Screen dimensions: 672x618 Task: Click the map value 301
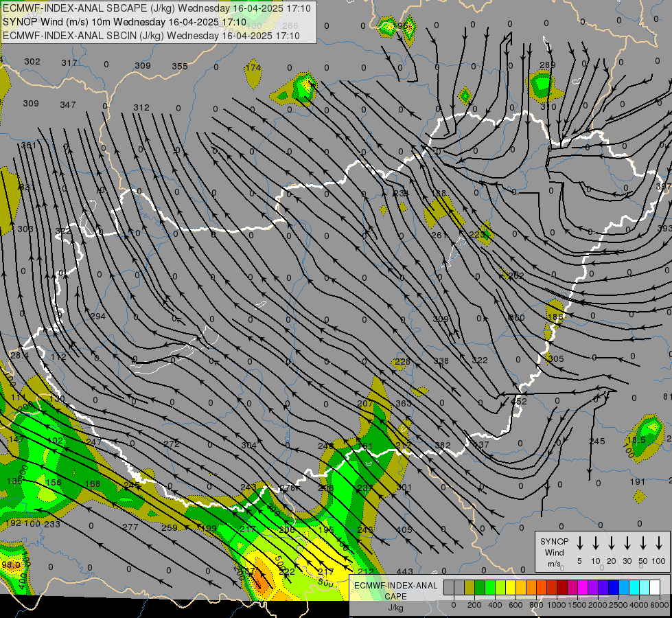click(x=404, y=488)
